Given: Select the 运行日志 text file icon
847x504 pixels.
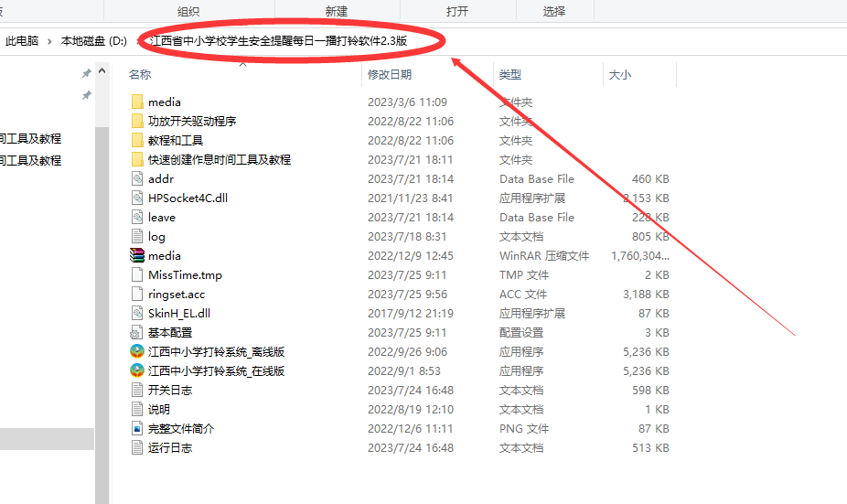Looking at the screenshot, I should pyautogui.click(x=137, y=447).
